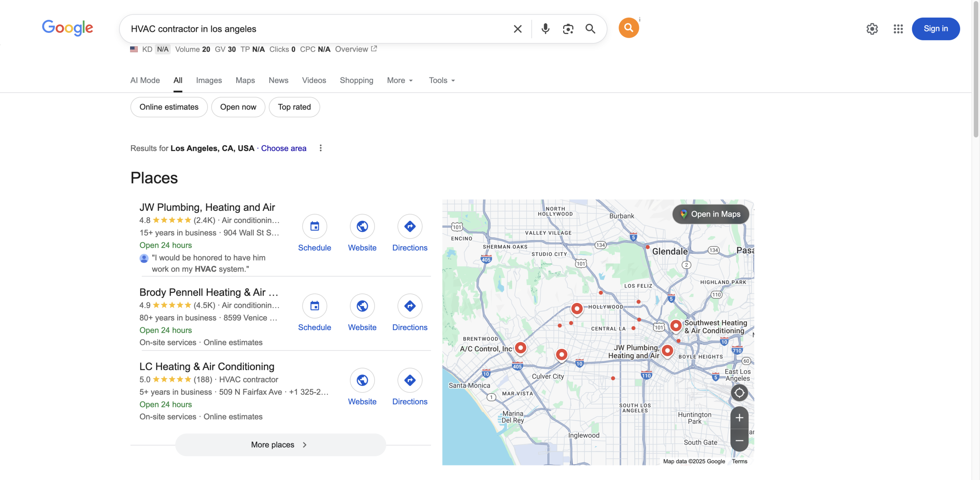The image size is (980, 480).
Task: Click Directions icon for LC Heating
Action: (410, 380)
